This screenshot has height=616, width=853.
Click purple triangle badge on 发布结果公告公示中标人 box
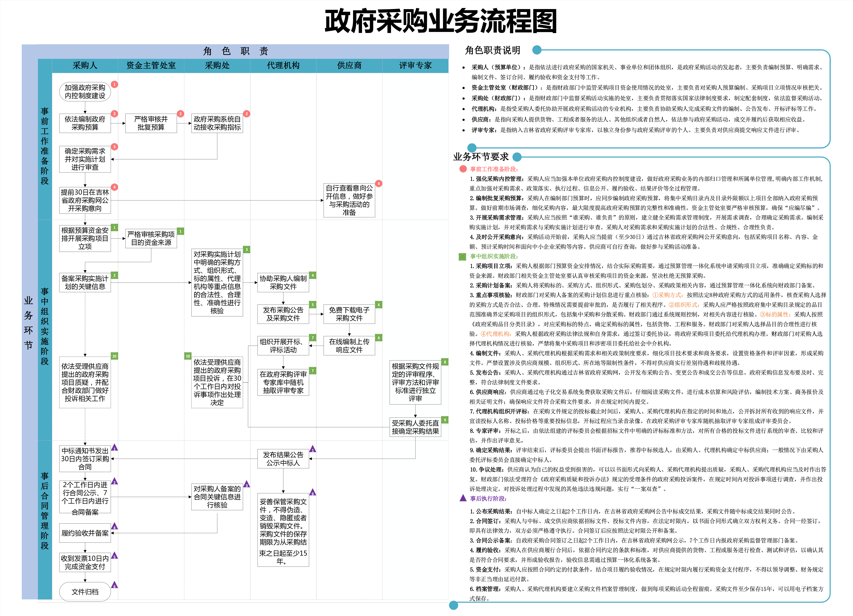pyautogui.click(x=313, y=449)
